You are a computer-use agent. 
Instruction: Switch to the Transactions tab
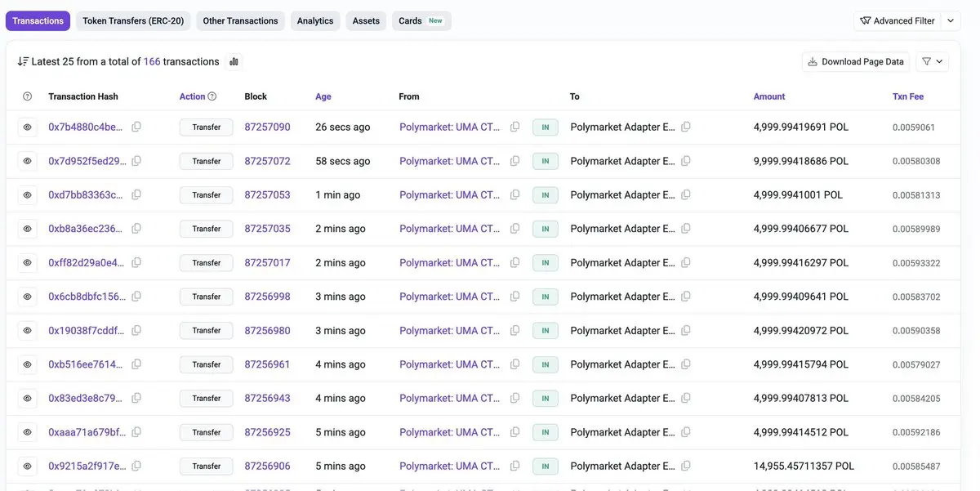click(x=38, y=20)
